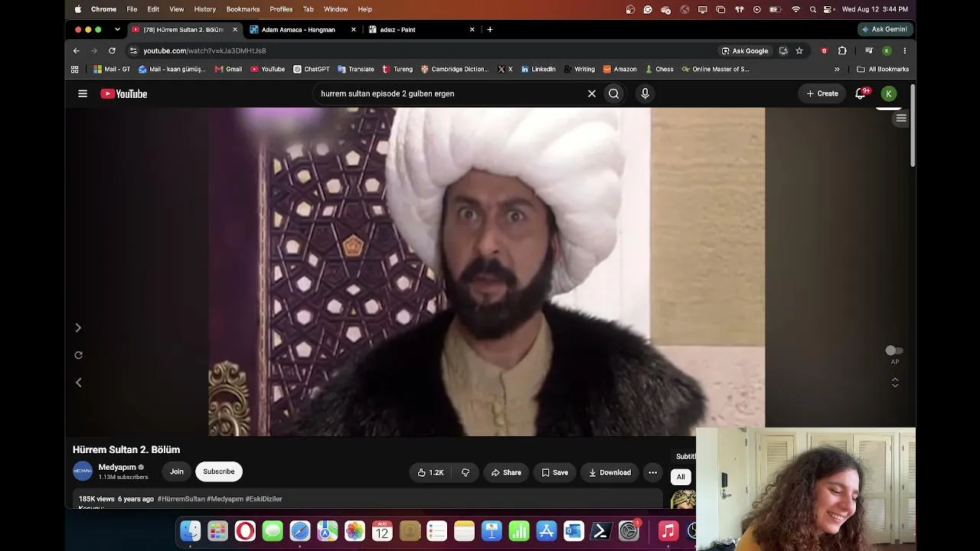The height and width of the screenshot is (551, 980).
Task: Click the page vertical scrollbar
Action: pos(913,126)
